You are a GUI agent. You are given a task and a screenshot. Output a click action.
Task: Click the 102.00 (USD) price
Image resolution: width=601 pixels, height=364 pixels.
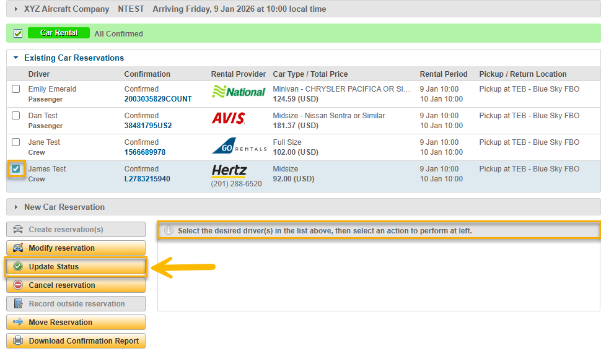[296, 152]
